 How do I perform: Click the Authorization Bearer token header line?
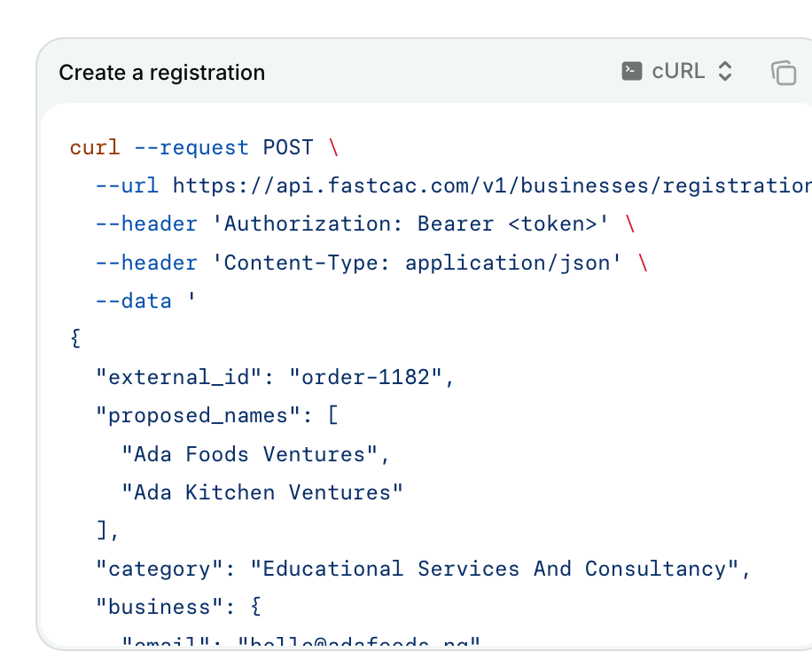365,224
